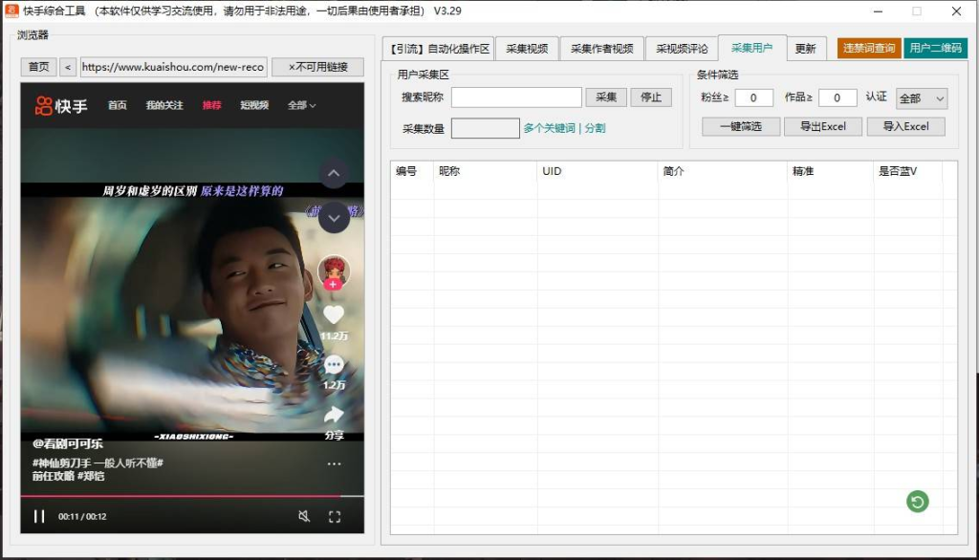979x560 pixels.
Task: Click the down chevron for the next video
Action: [334, 218]
